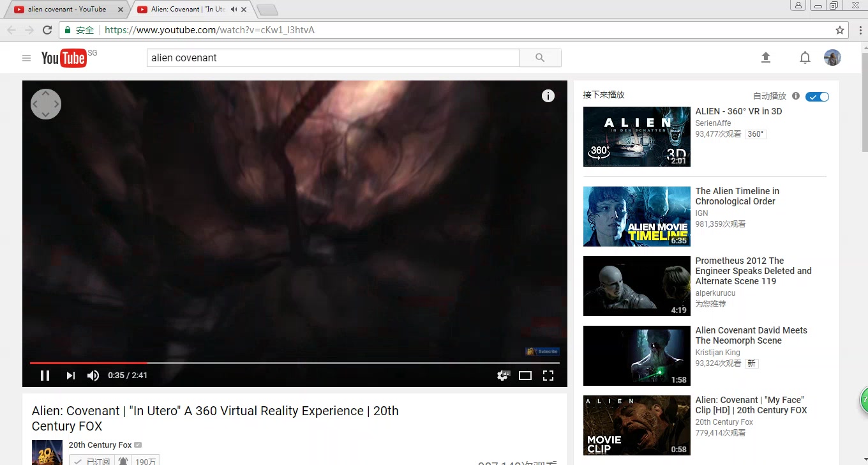Open 'My Face' movie clip thumbnail
This screenshot has height=465, width=868.
tap(637, 425)
